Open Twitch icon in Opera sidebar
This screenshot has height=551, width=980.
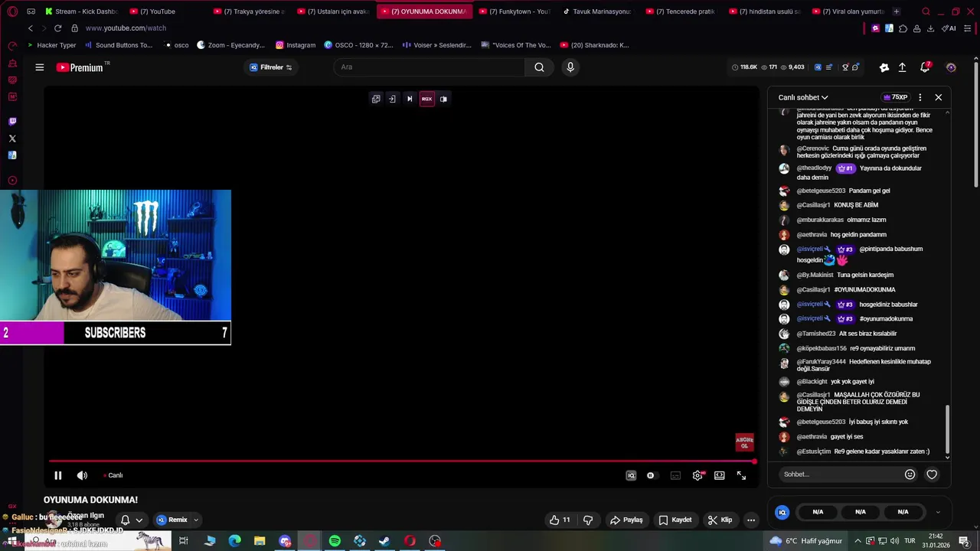[12, 121]
